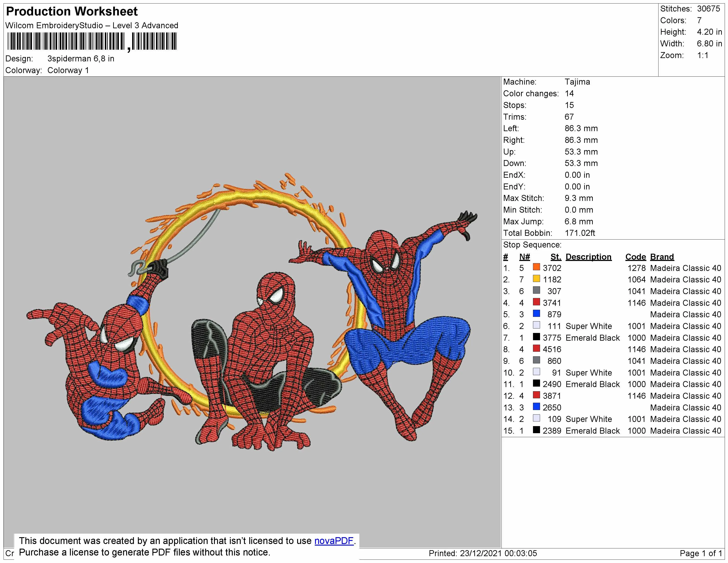Click the Max Jump value '6.8 mm'
Image resolution: width=728 pixels, height=563 pixels.
click(x=579, y=221)
